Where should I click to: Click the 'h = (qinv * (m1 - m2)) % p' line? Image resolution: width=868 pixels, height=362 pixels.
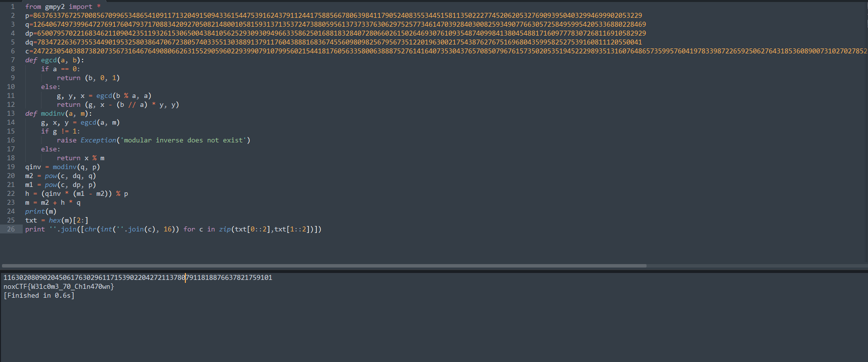[x=77, y=193]
